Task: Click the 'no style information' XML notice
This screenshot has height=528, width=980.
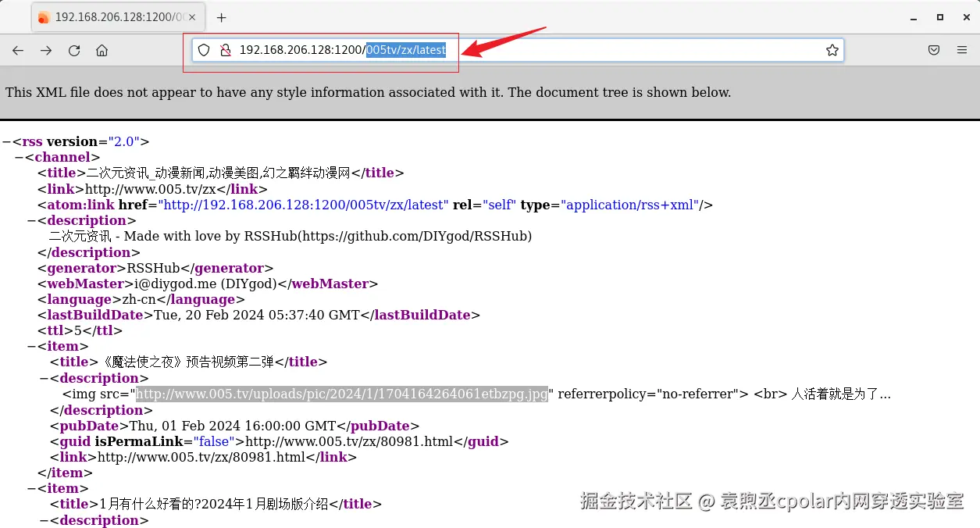Action: [368, 92]
